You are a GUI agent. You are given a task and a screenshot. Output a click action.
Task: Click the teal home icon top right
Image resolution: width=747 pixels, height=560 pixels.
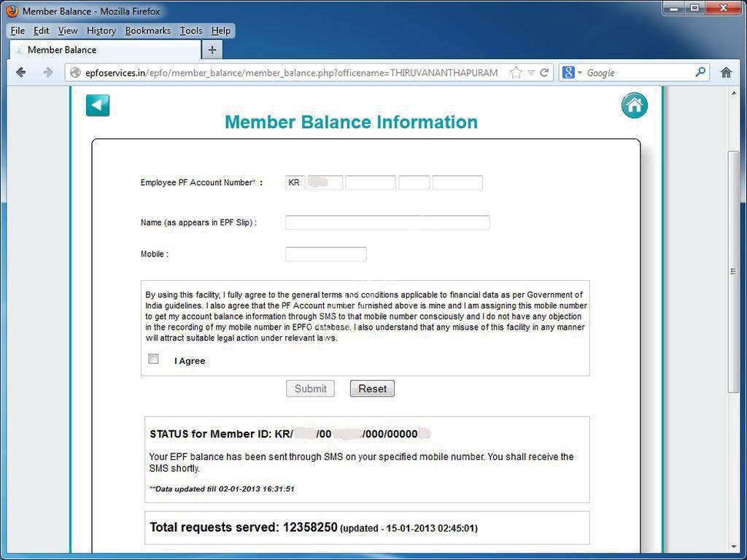(633, 105)
